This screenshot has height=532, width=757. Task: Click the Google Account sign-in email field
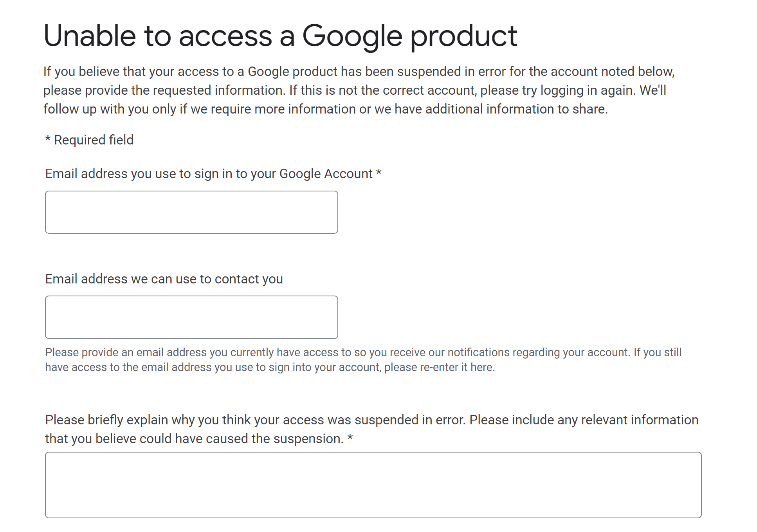pos(191,212)
